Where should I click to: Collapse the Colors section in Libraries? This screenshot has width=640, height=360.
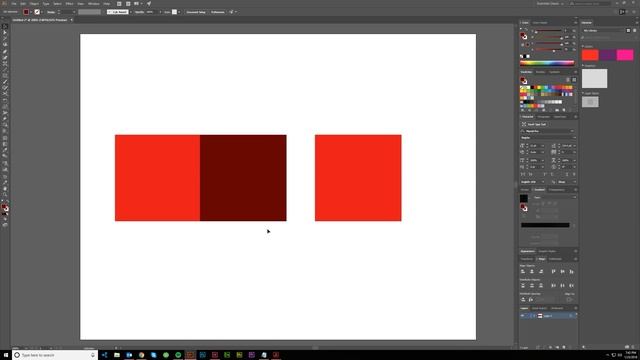pos(583,47)
